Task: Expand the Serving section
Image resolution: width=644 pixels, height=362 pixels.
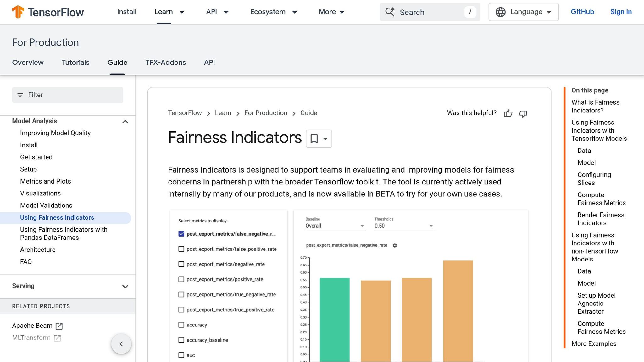Action: (125, 287)
